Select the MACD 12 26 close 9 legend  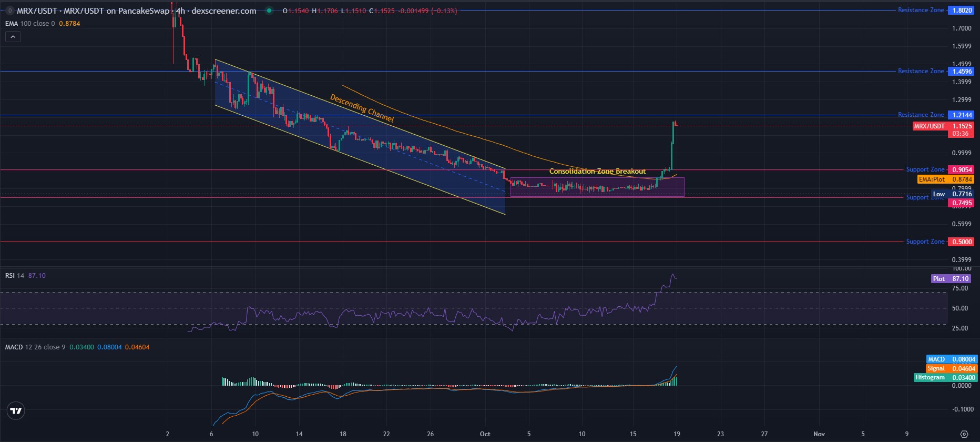(x=35, y=347)
